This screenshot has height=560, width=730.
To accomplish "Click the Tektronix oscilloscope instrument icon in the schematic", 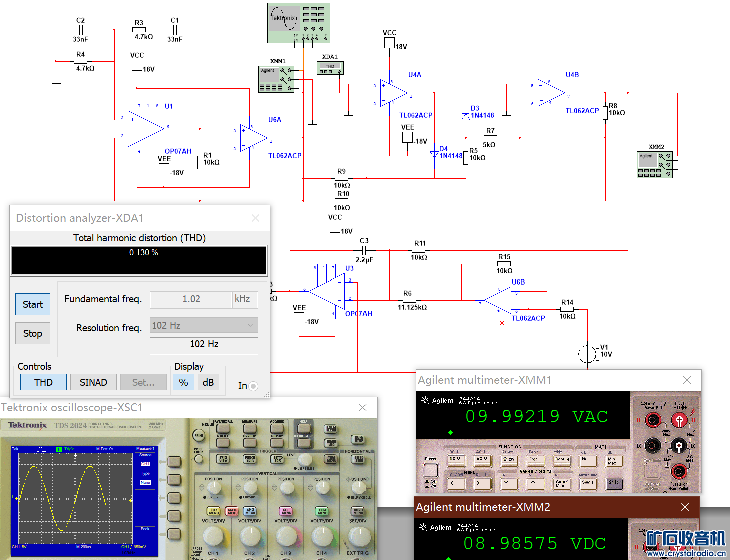I will pyautogui.click(x=299, y=23).
